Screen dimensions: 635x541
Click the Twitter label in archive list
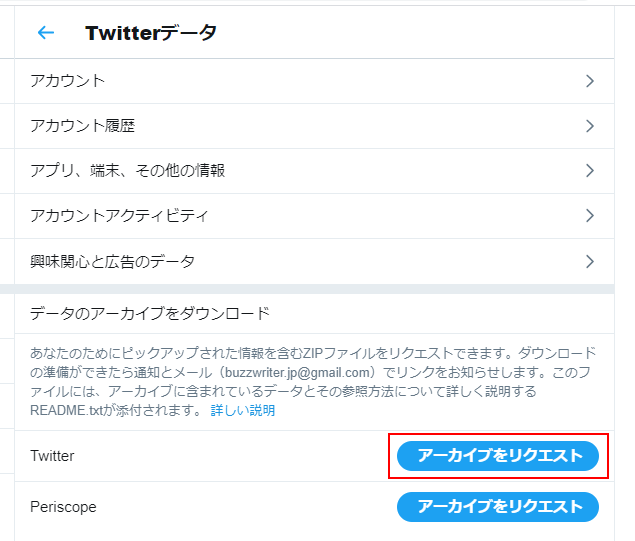click(52, 456)
